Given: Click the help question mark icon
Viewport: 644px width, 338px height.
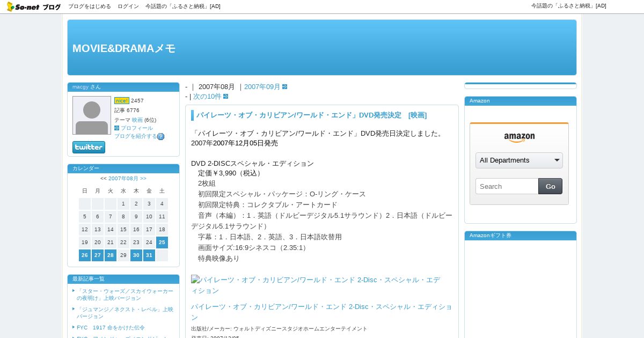Looking at the screenshot, I should point(161,136).
